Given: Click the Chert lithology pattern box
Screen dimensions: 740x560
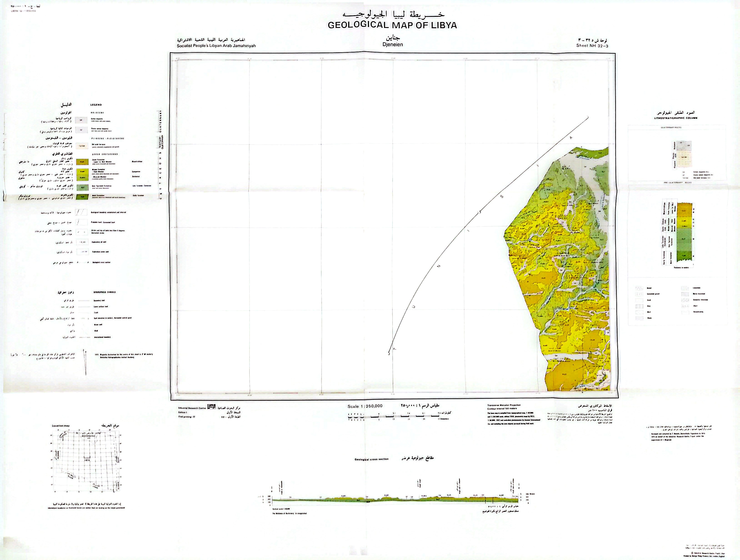Looking at the screenshot, I should pos(685,306).
